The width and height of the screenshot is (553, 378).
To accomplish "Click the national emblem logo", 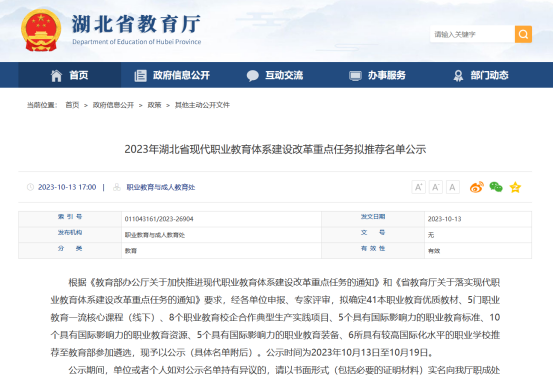I will [41, 30].
